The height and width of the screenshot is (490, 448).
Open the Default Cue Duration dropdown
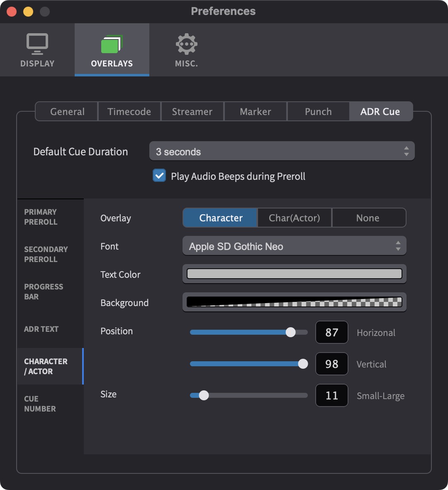click(x=282, y=151)
